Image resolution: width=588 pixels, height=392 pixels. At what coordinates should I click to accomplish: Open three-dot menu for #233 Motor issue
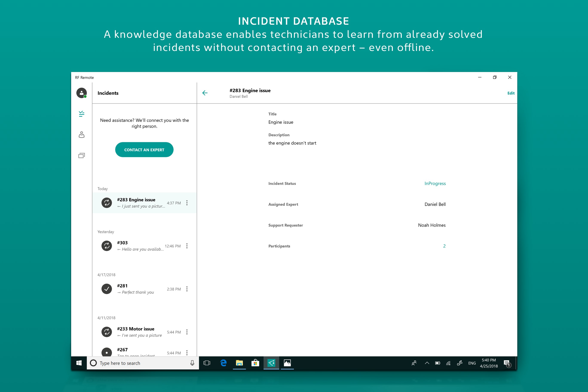point(187,332)
